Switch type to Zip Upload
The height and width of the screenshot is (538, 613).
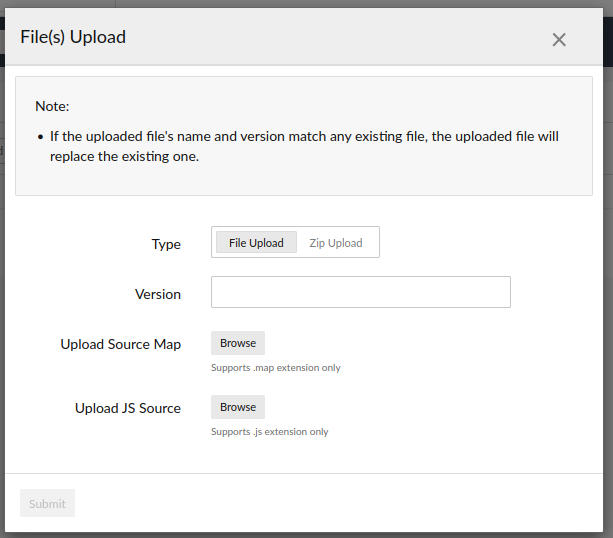[336, 243]
